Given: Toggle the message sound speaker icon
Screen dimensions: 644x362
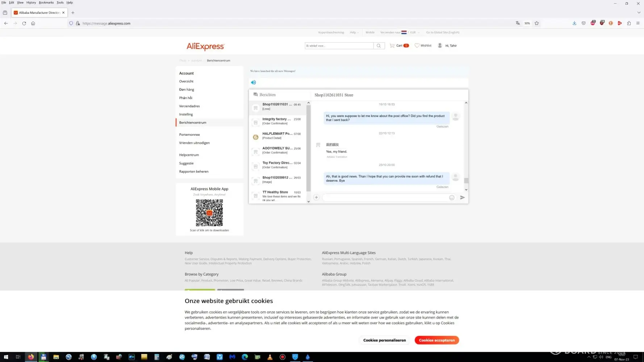Looking at the screenshot, I should pyautogui.click(x=253, y=83).
